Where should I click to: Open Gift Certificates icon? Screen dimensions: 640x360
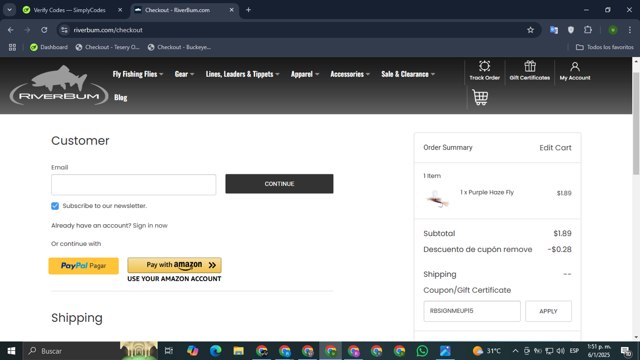529,71
